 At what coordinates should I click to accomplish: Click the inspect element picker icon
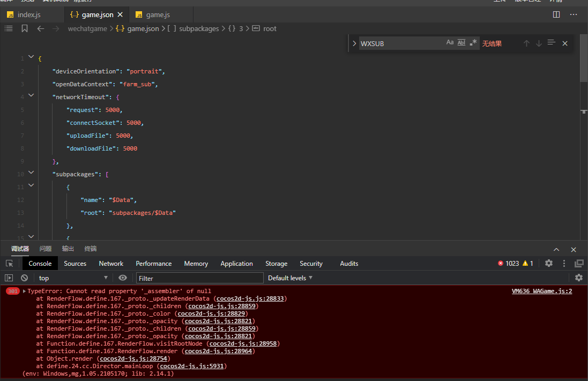pos(9,264)
